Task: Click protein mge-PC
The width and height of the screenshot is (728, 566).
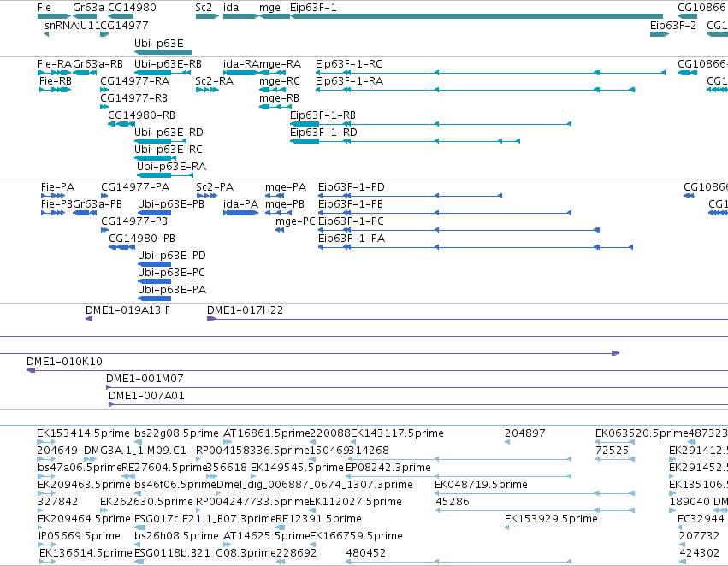Action: click(280, 230)
